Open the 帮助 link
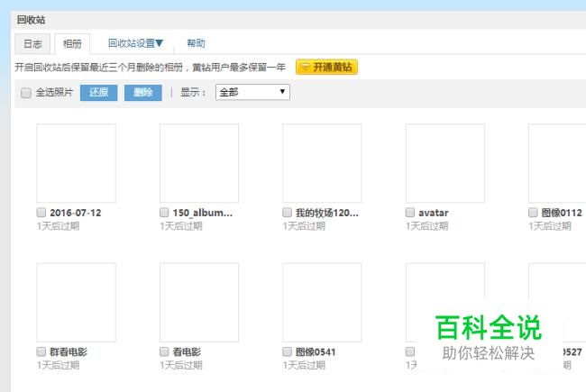Screen dimensions: 586x392 pos(196,43)
